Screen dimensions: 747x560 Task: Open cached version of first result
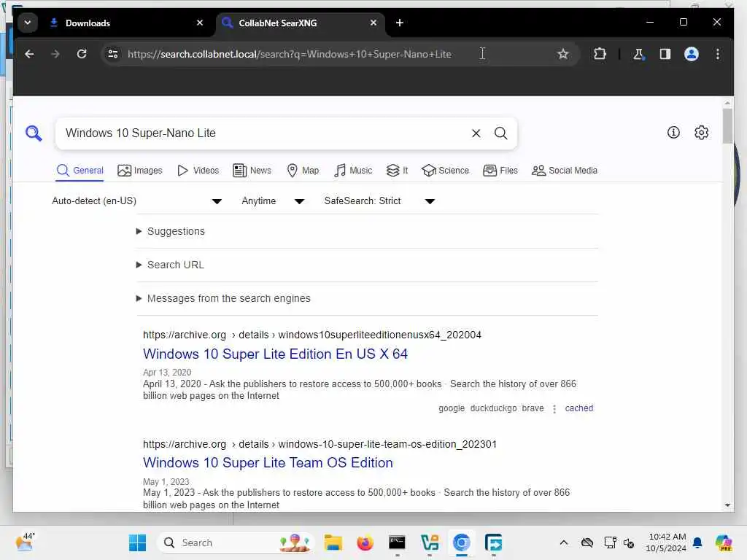[578, 408]
